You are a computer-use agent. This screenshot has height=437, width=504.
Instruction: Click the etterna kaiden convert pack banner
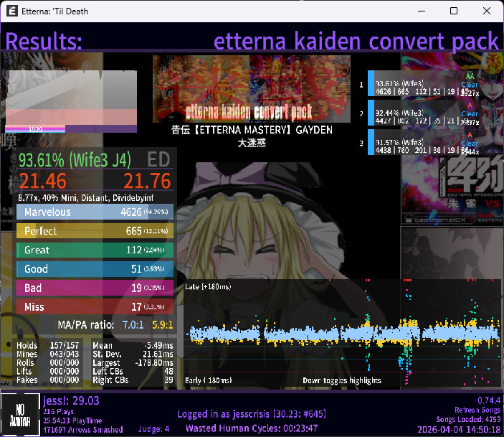tap(251, 90)
